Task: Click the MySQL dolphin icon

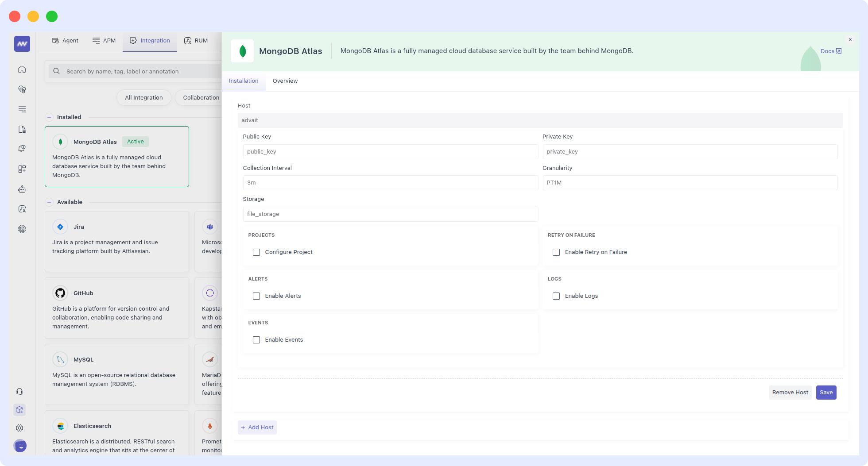Action: (x=60, y=359)
